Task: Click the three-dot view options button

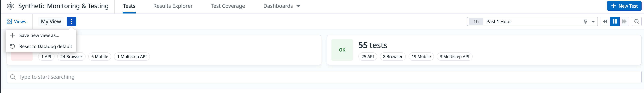Action: [71, 21]
